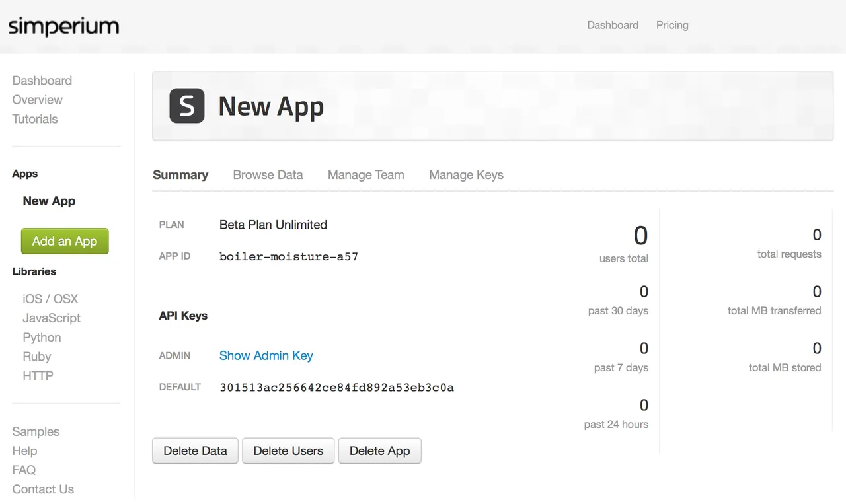Click the New App page title

click(x=271, y=106)
